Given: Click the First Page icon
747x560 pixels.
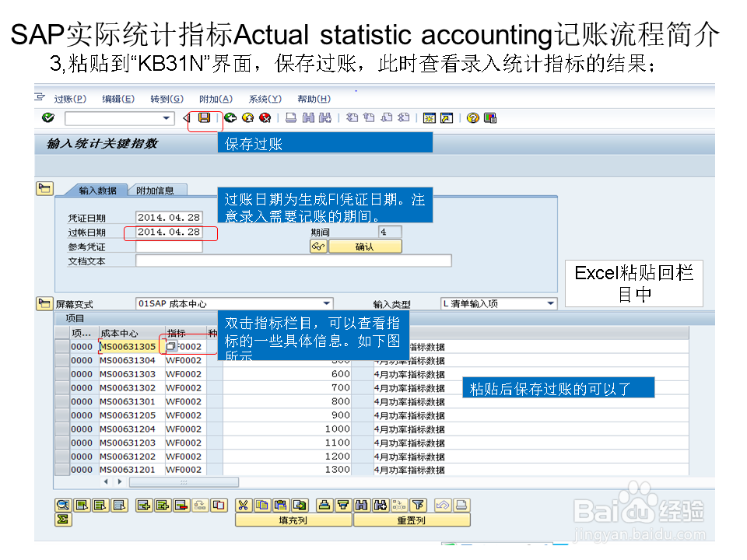Looking at the screenshot, I should 352,117.
